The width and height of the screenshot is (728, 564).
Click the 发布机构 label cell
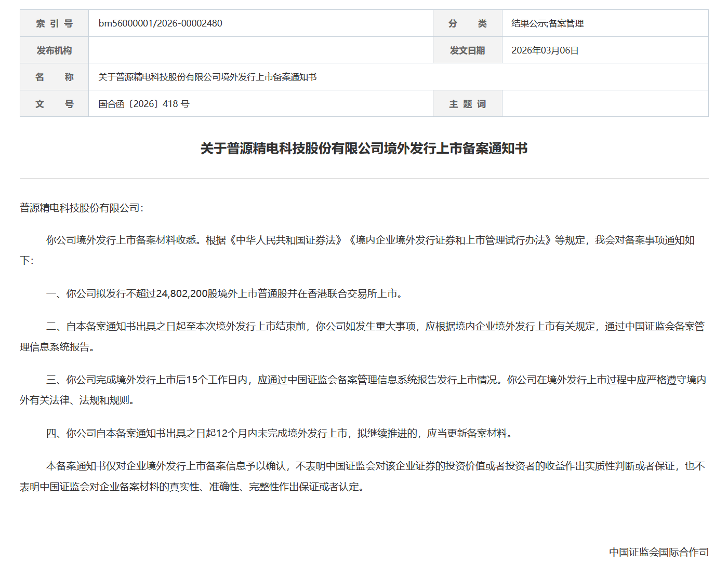tap(55, 50)
